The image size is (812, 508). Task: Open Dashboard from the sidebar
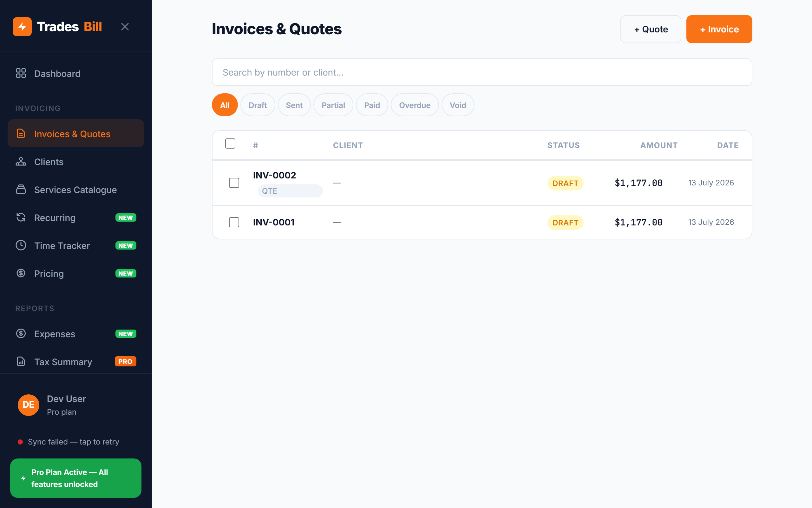click(76, 74)
